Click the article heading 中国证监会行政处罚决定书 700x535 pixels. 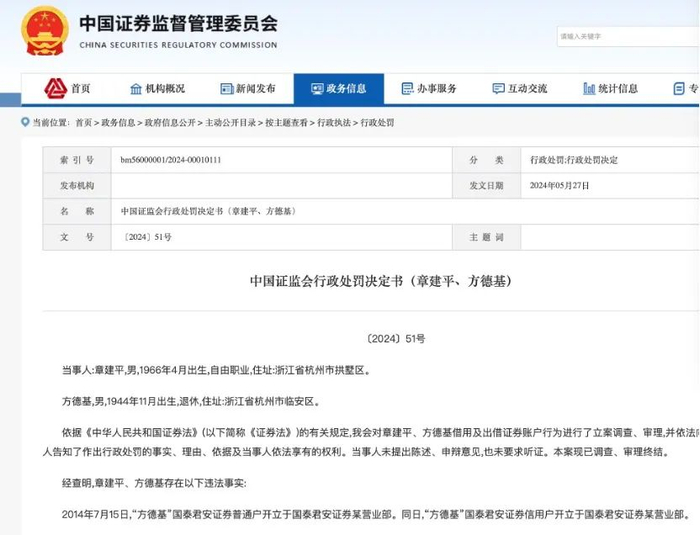pyautogui.click(x=381, y=281)
